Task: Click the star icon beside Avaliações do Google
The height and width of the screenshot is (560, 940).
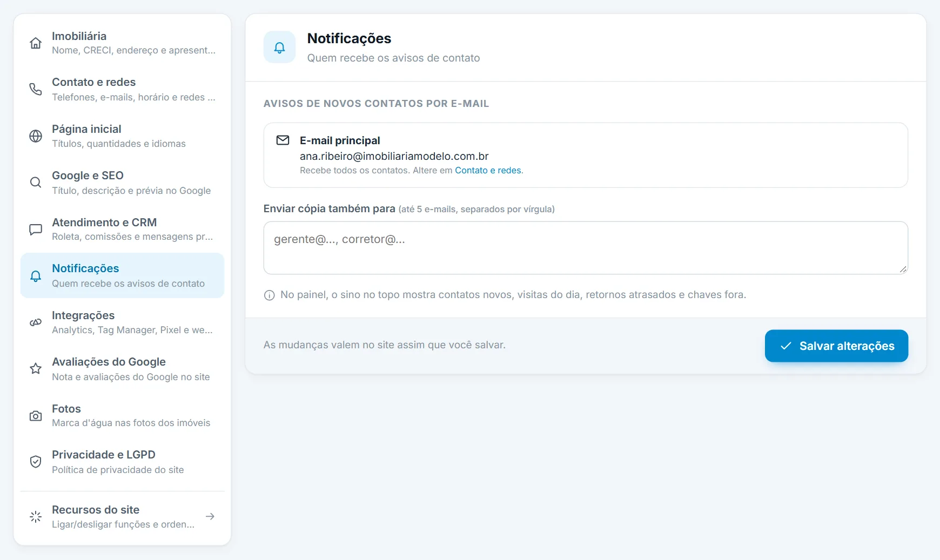Action: [36, 369]
